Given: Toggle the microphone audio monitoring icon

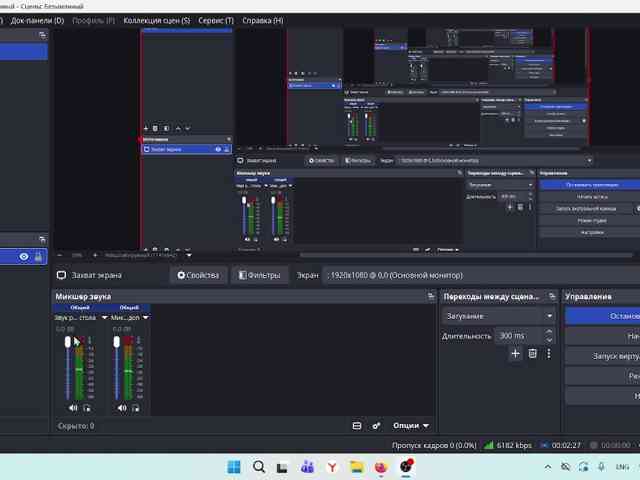Looking at the screenshot, I should 136,408.
